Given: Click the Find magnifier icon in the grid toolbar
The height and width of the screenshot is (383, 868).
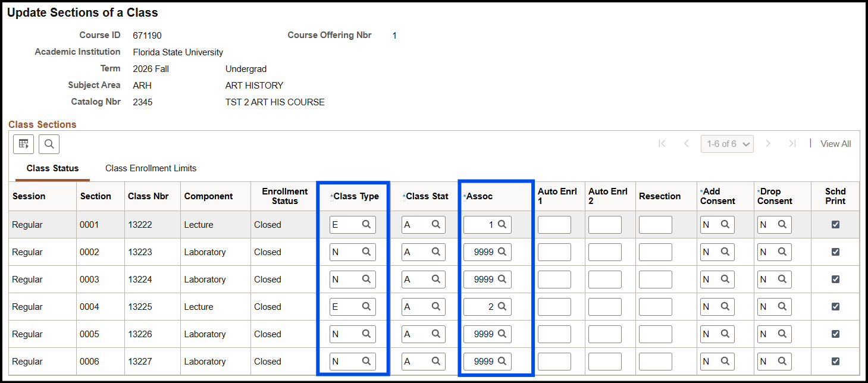Looking at the screenshot, I should 49,143.
